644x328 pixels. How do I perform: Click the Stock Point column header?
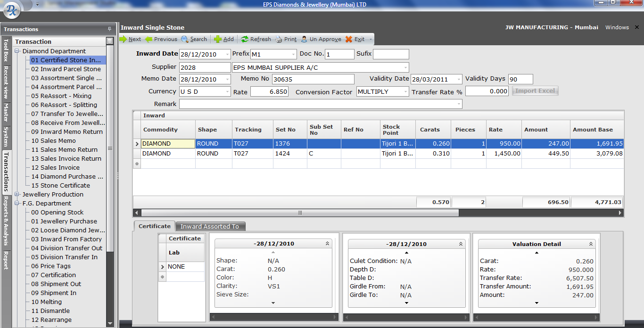point(397,130)
